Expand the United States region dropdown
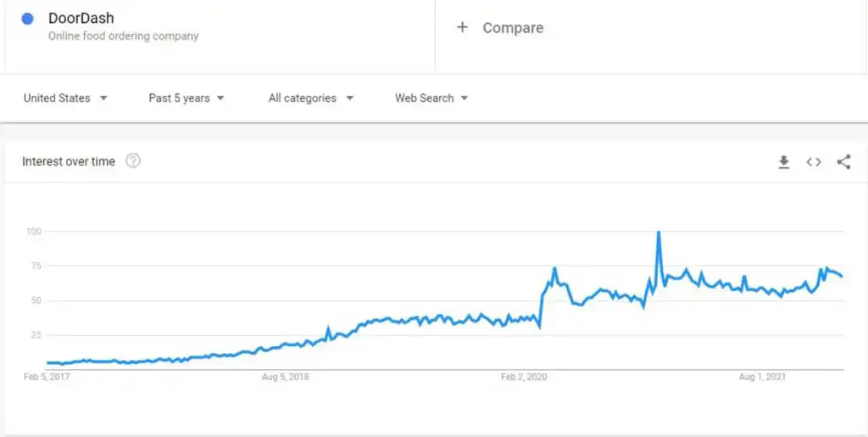The height and width of the screenshot is (437, 868). 65,98
